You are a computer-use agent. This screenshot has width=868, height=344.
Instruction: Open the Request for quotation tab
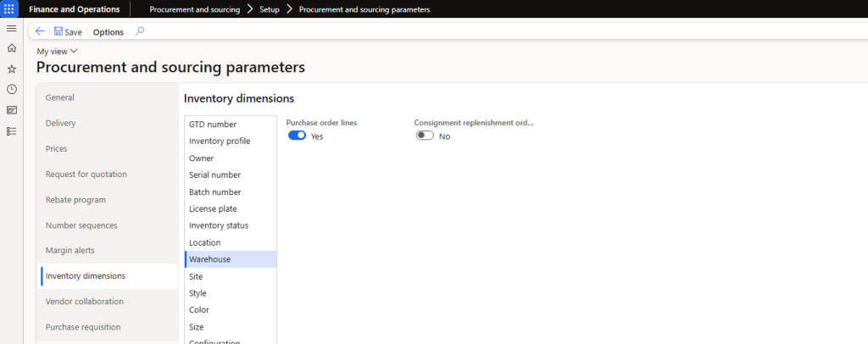(86, 175)
